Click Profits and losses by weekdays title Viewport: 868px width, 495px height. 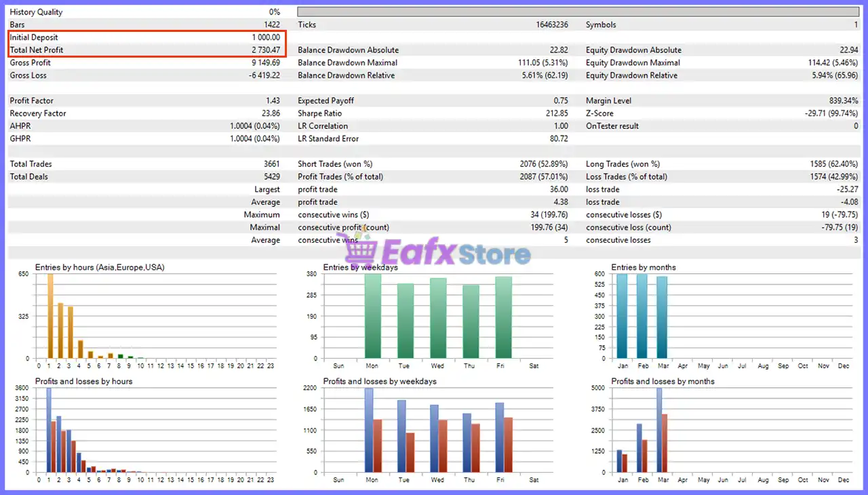380,381
